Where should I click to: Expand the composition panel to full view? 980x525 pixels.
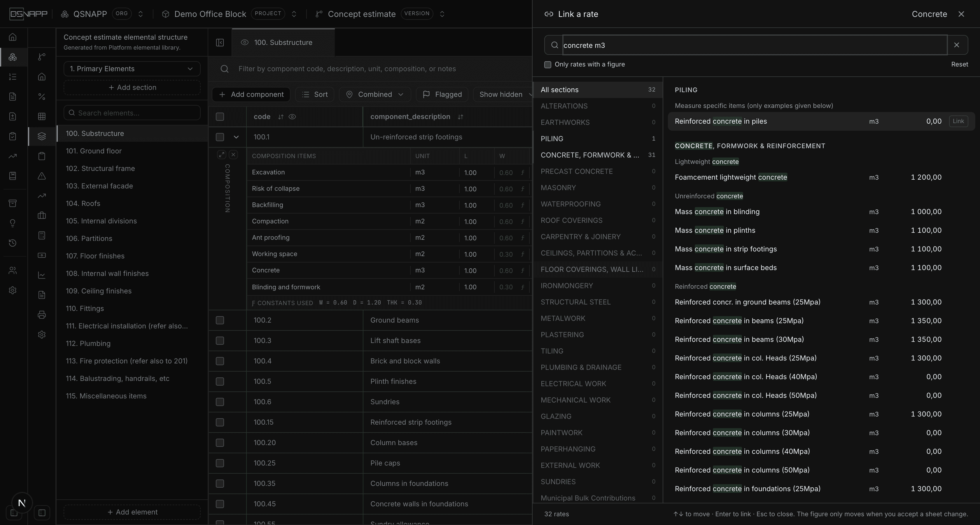tap(222, 155)
